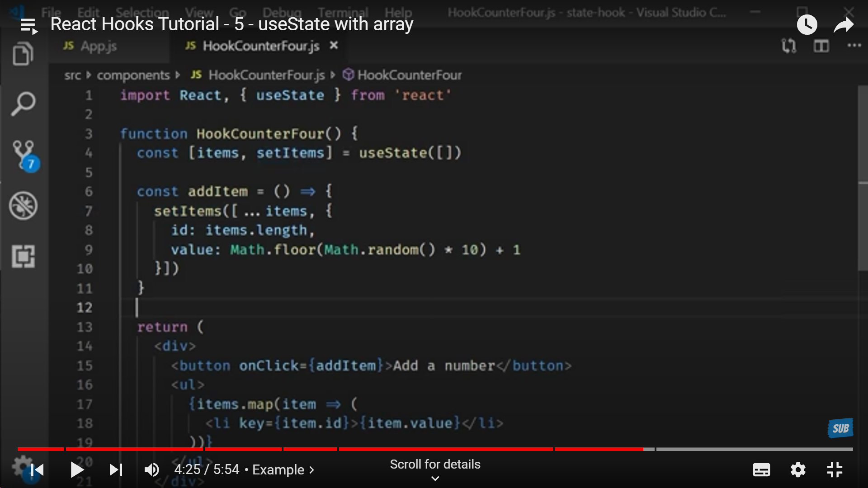
Task: Open YouTube player settings gear
Action: (798, 470)
